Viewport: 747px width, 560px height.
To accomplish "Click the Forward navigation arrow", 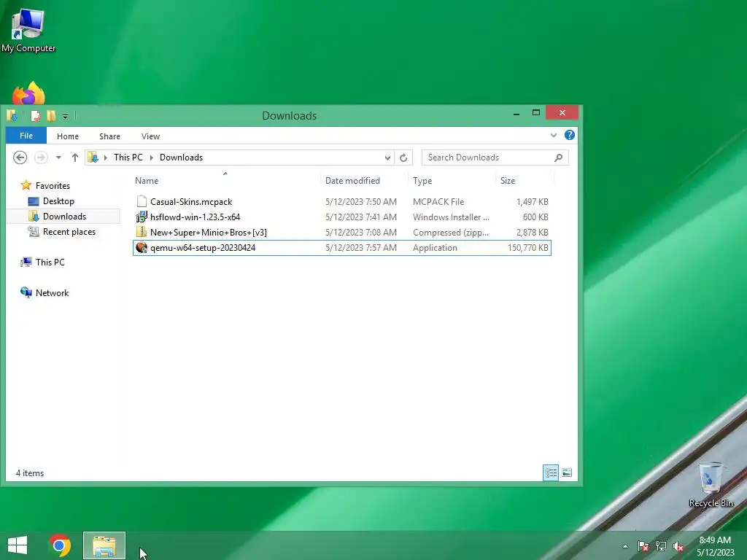I will pos(41,157).
